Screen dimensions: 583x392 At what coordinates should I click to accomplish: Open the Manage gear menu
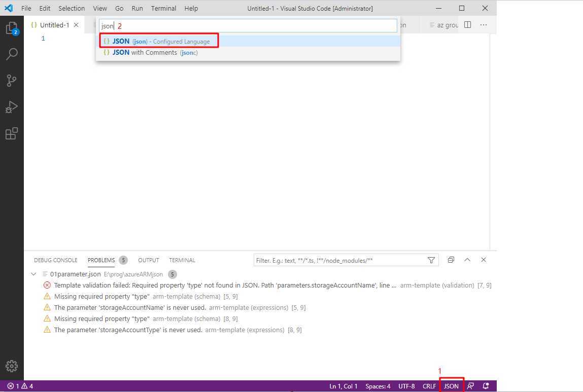click(12, 366)
